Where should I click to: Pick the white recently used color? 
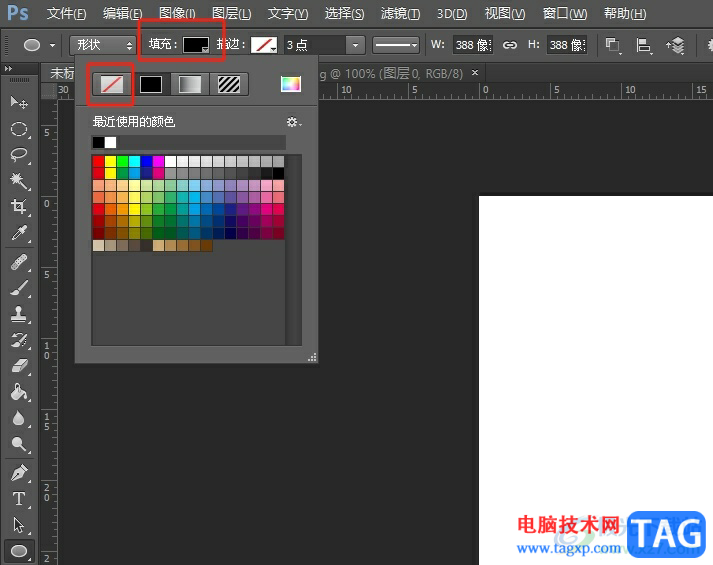coord(110,142)
